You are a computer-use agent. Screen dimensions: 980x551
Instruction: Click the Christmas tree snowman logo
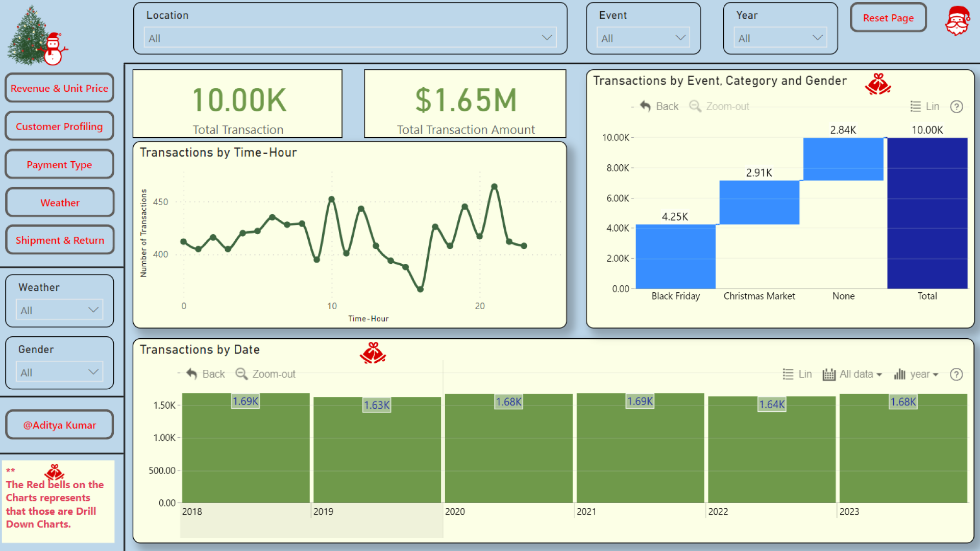37,36
